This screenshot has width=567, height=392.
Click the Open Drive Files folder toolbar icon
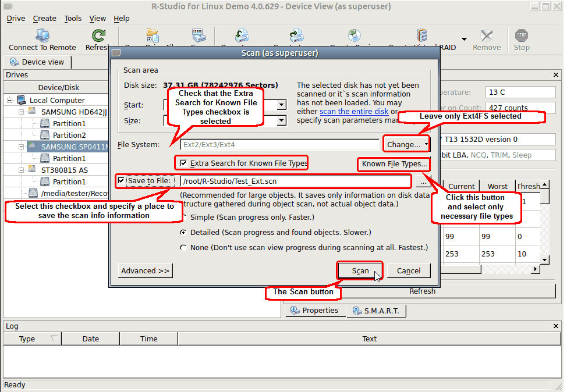tap(153, 35)
